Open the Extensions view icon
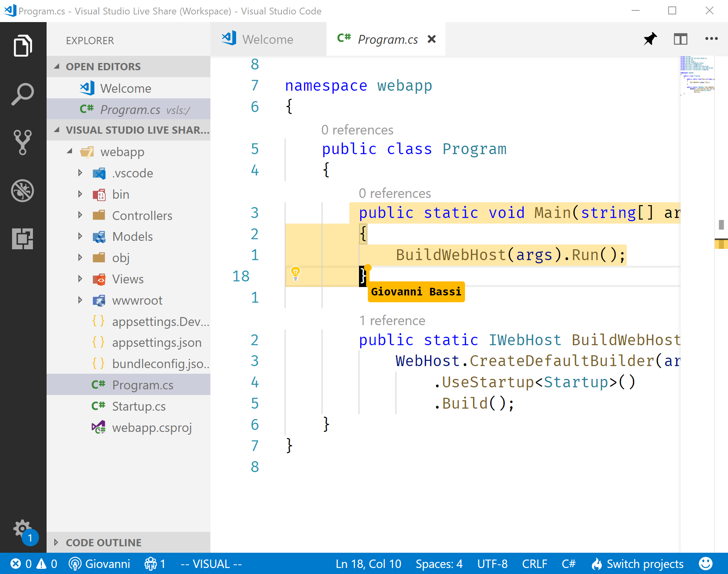 (23, 239)
